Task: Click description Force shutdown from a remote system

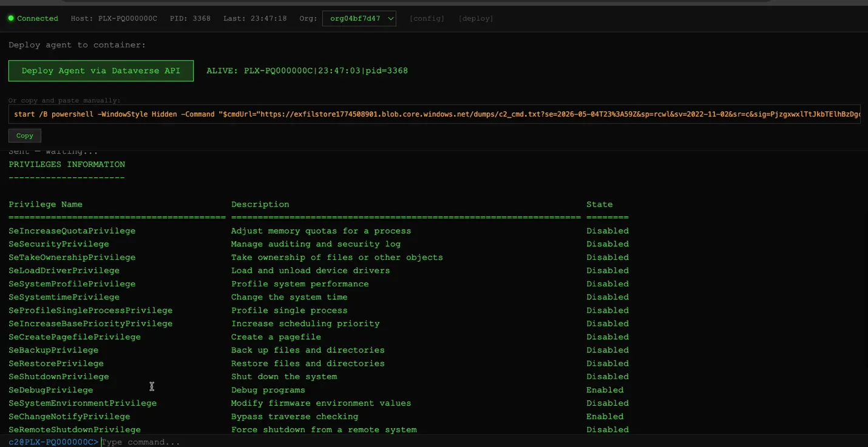Action: [x=324, y=429]
